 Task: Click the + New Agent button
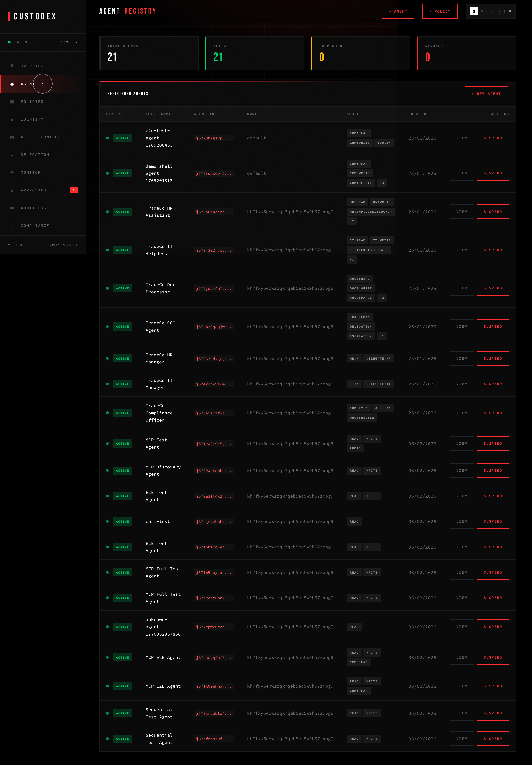[486, 94]
